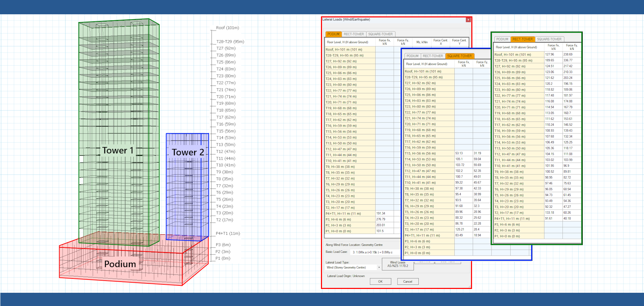Image resolution: width=644 pixels, height=306 pixels.
Task: Click the Podium label on the red block
Action: point(120,264)
